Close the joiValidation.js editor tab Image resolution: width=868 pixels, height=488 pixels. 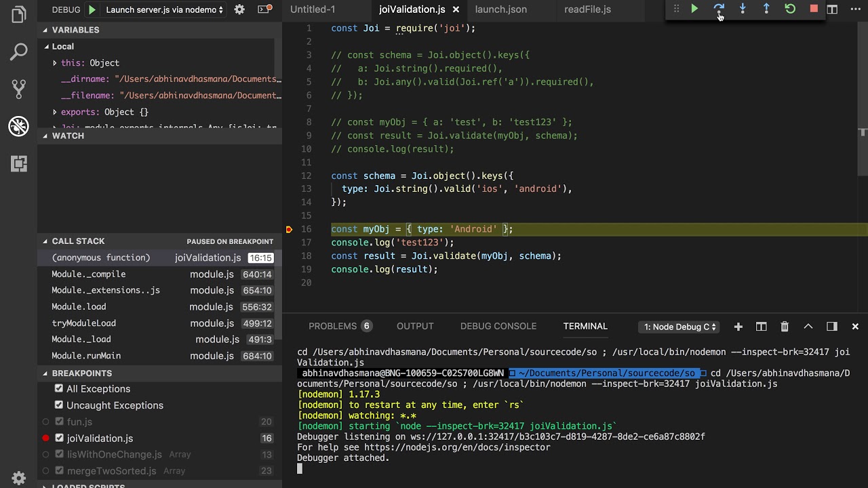coord(456,9)
